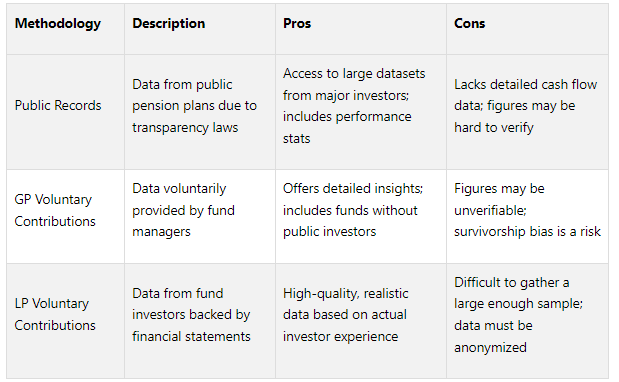Click the word 'transparency laws'
The image size is (619, 382).
tap(185, 127)
